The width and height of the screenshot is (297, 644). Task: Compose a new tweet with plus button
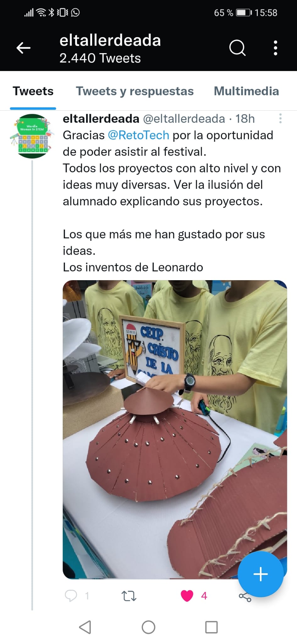261,574
